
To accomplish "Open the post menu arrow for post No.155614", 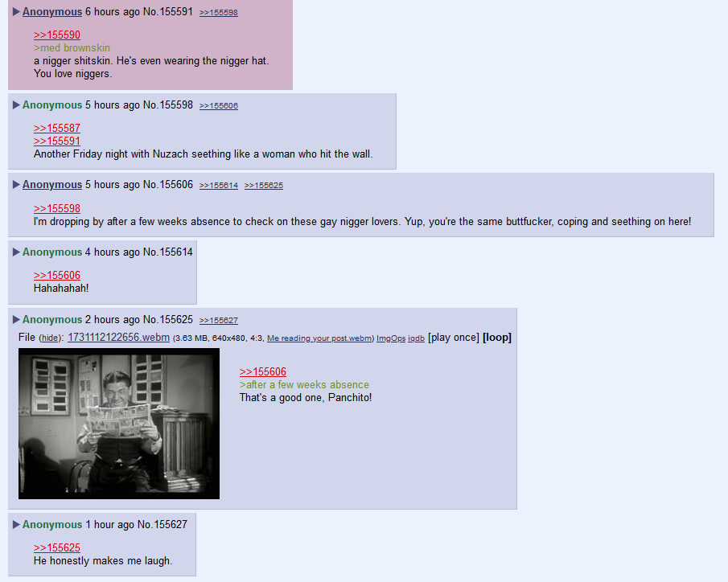I will (x=16, y=252).
